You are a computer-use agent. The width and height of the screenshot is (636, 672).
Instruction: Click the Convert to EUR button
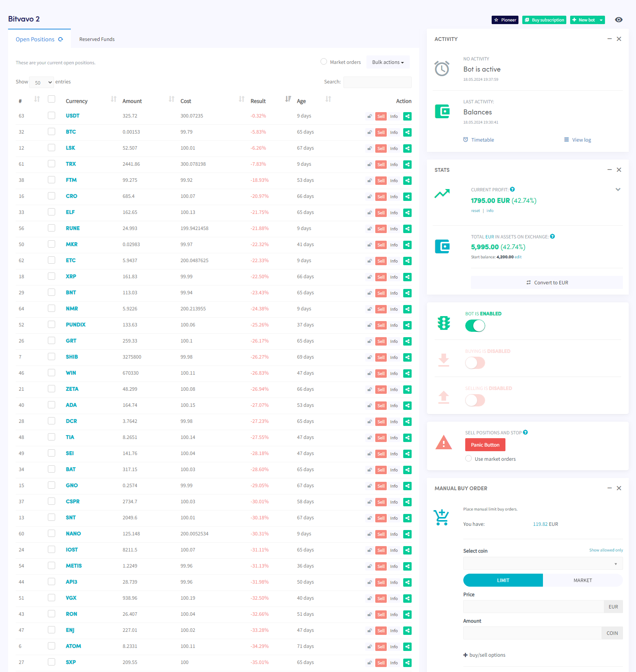click(547, 282)
